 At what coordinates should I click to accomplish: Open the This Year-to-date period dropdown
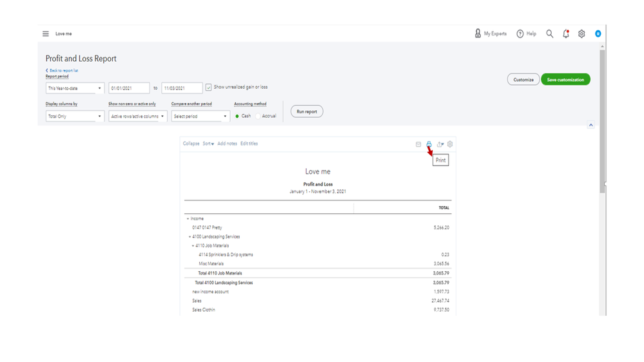click(x=75, y=88)
